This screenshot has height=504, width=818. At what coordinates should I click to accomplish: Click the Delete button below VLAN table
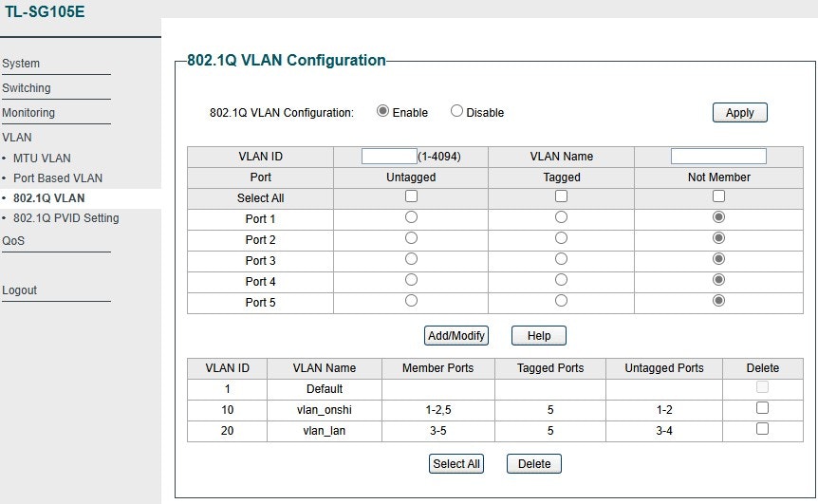click(x=534, y=464)
